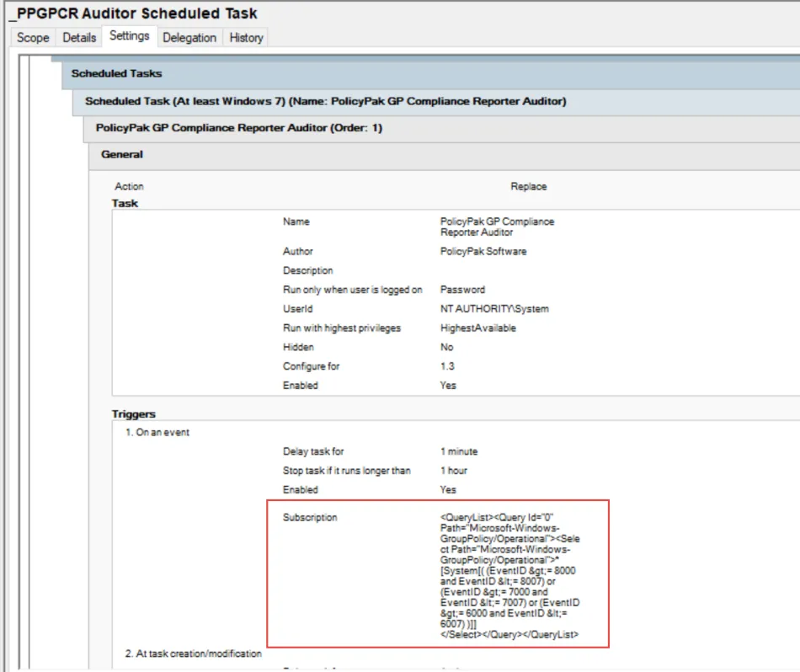The width and height of the screenshot is (800, 672).
Task: Collapse the PolicyPak Auditor (Order: 1) header
Action: click(x=239, y=128)
